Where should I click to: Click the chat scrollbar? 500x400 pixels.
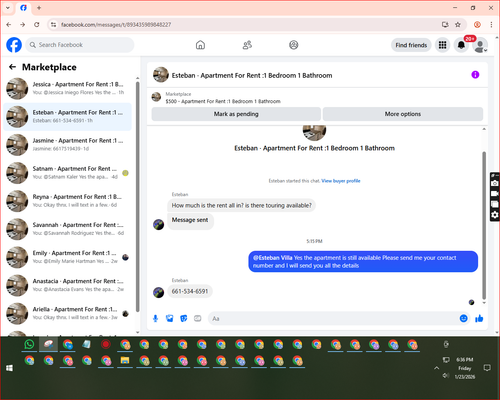(484, 225)
